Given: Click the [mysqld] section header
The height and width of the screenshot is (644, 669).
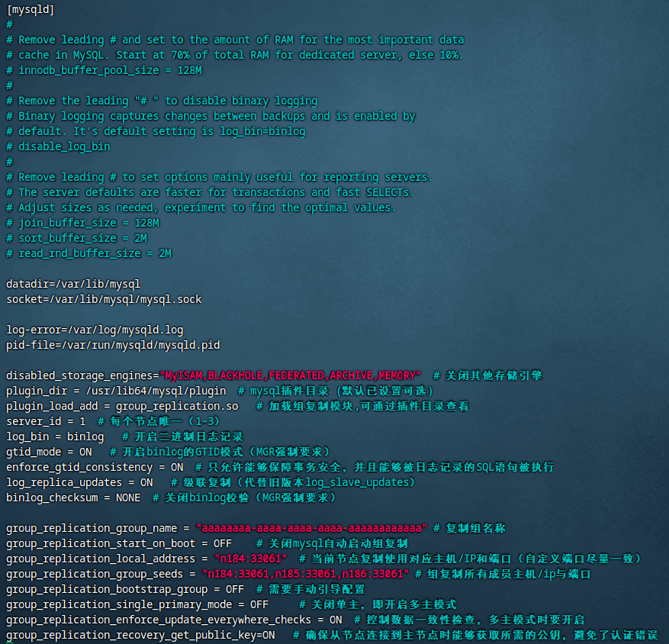Looking at the screenshot, I should pyautogui.click(x=30, y=9).
